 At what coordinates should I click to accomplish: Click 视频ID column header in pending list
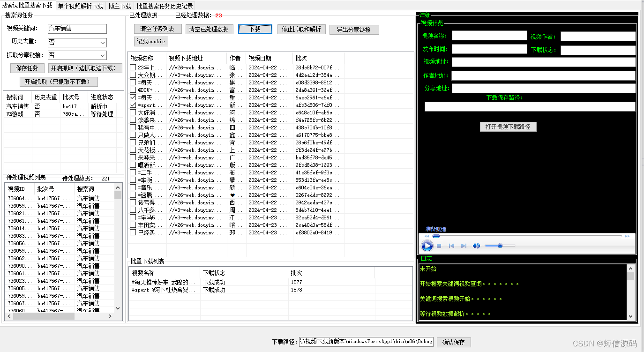coord(20,189)
